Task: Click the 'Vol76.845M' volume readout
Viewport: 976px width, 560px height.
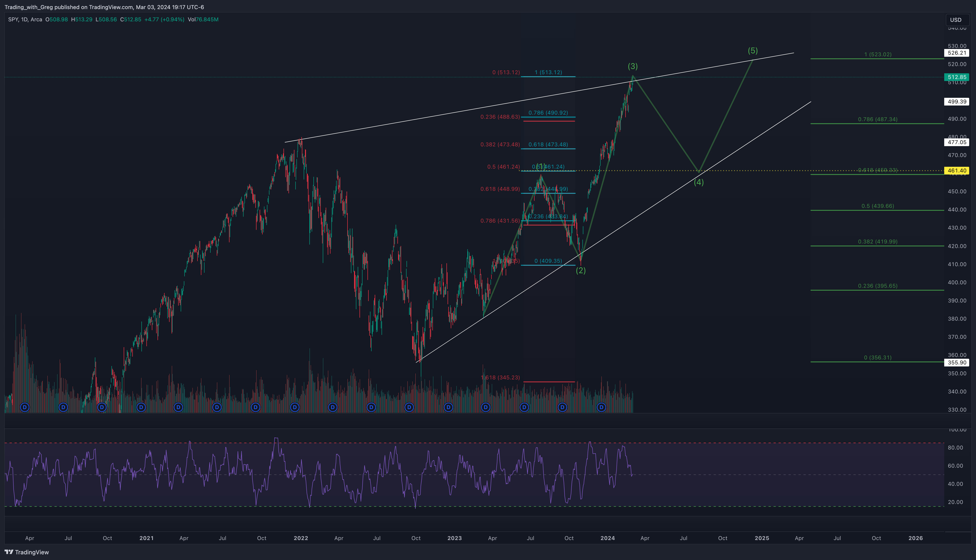Action: 203,20
